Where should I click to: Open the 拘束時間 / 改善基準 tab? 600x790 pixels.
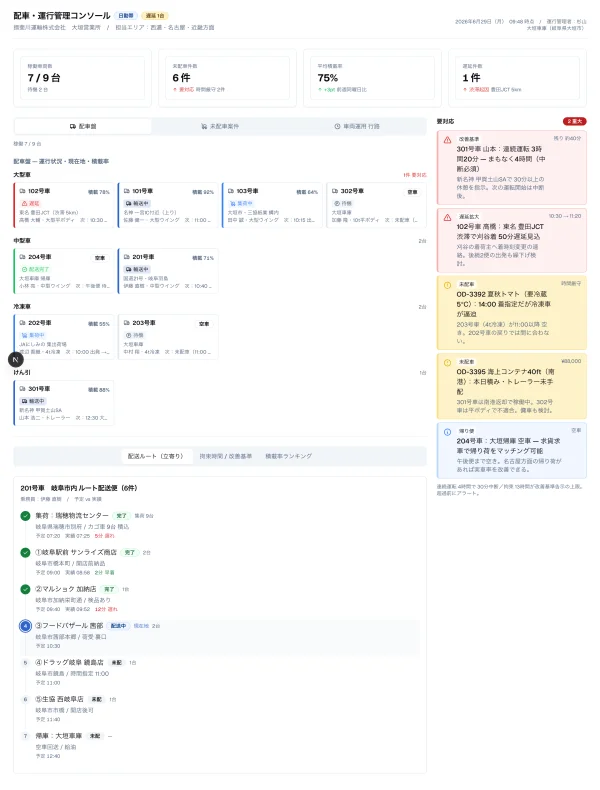[x=225, y=456]
